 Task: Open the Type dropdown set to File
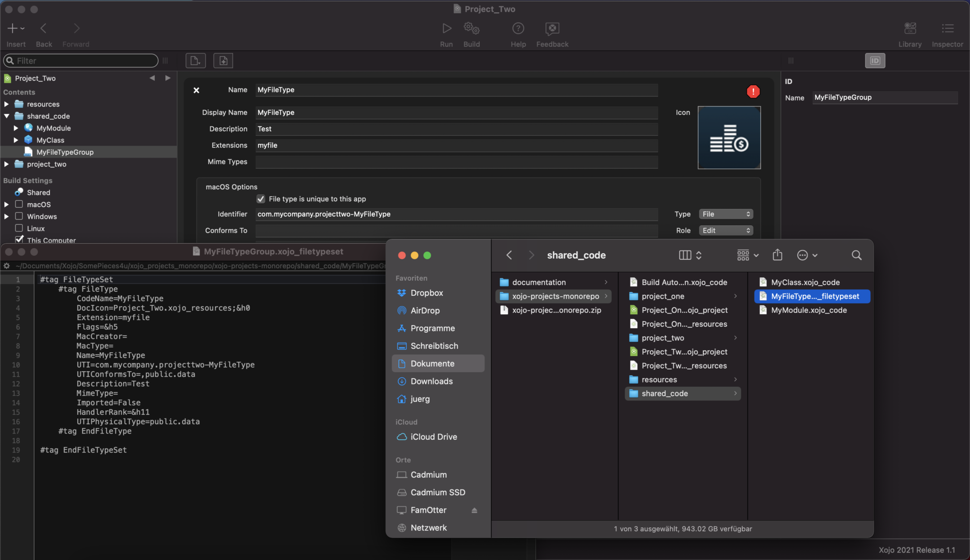(x=726, y=214)
